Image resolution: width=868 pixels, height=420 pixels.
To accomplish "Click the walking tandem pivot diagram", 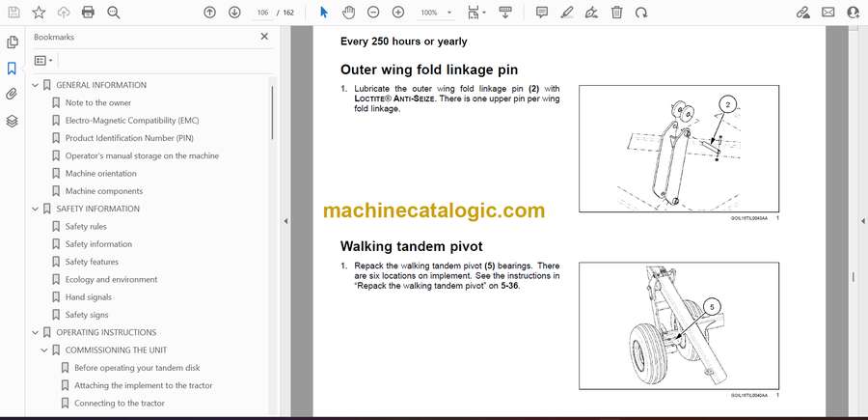I will [679, 325].
